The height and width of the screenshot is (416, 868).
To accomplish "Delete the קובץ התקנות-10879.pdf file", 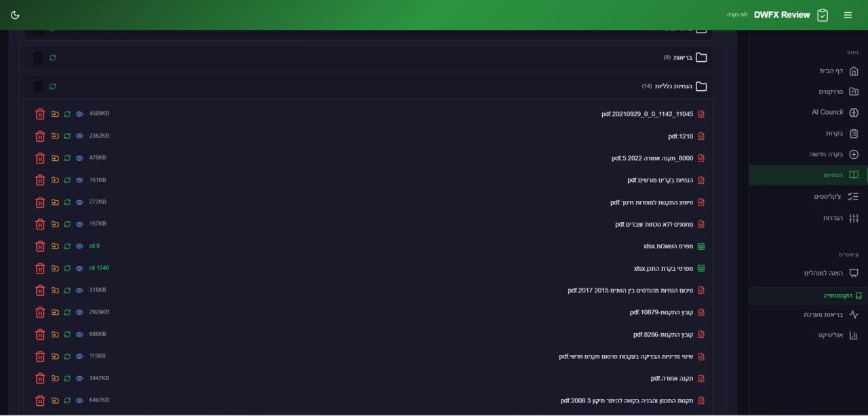I will tap(40, 312).
